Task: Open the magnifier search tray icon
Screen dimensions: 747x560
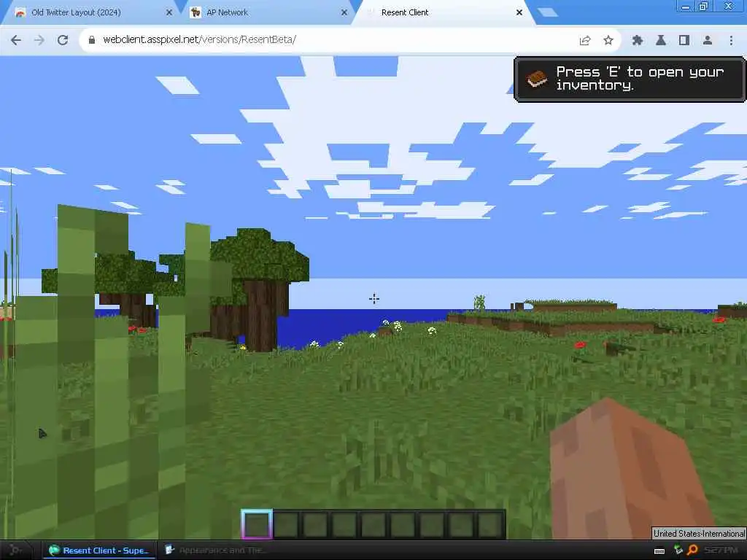Action: [x=693, y=551]
